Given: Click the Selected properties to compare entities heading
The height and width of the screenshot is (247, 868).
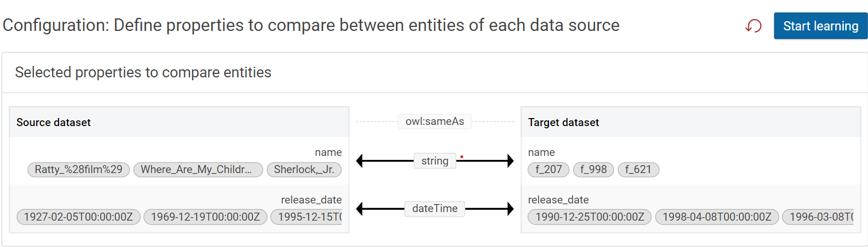Looking at the screenshot, I should (143, 72).
